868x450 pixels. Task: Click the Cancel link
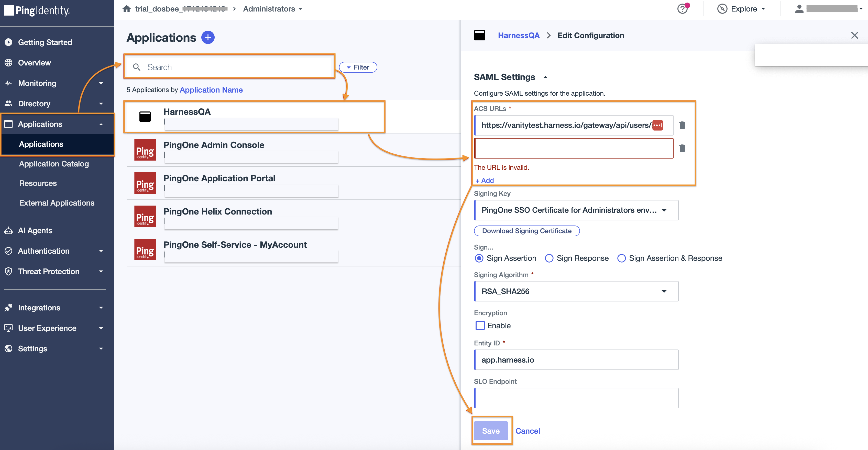528,431
